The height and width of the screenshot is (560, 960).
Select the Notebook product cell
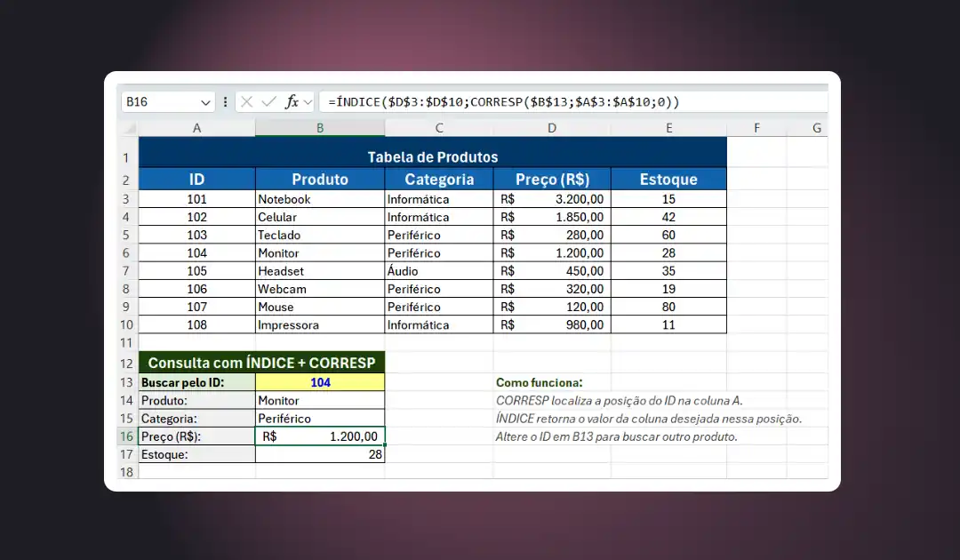coord(320,199)
